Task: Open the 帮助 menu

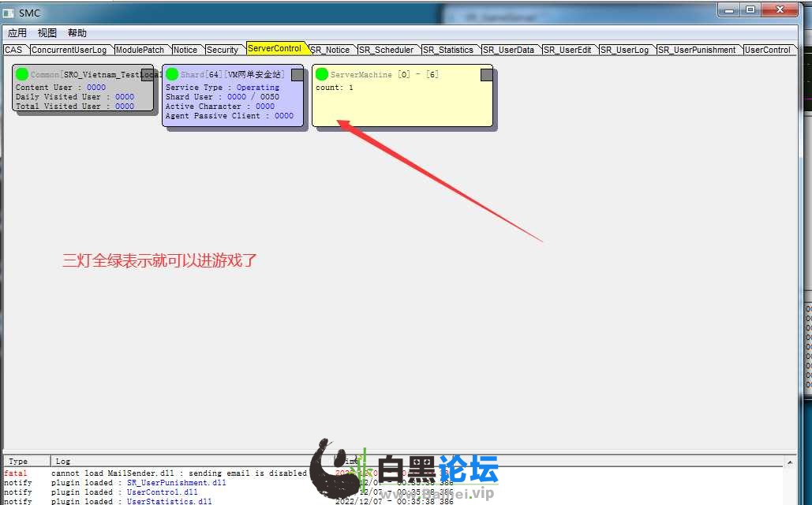Action: pos(77,33)
